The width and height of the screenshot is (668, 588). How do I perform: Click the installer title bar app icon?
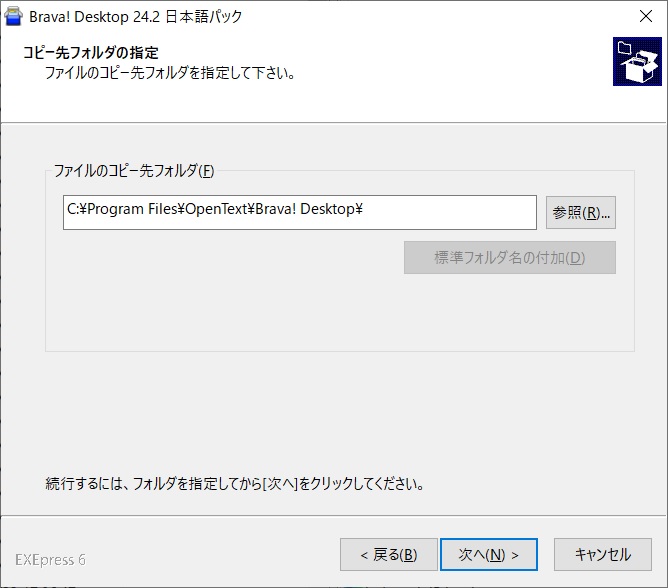tap(13, 16)
